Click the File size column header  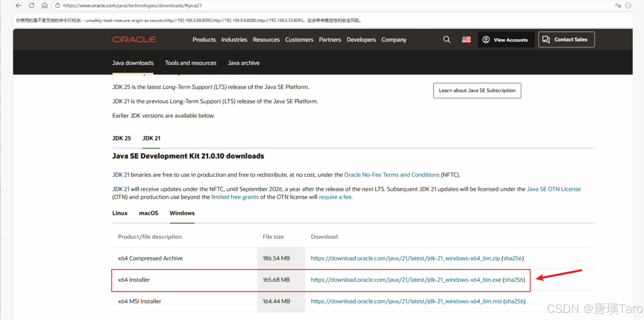[273, 237]
